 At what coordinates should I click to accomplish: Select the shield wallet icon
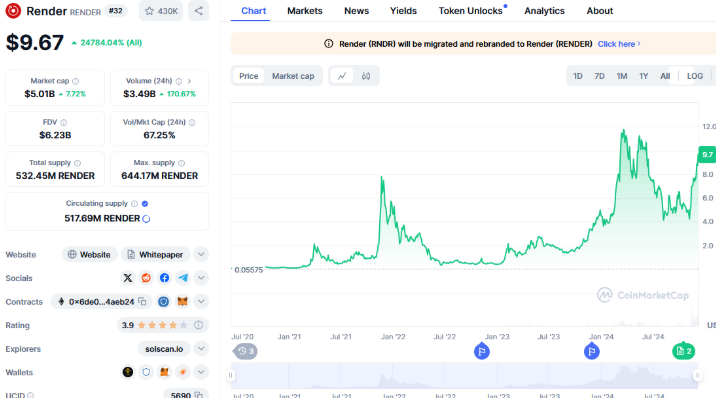click(x=146, y=372)
